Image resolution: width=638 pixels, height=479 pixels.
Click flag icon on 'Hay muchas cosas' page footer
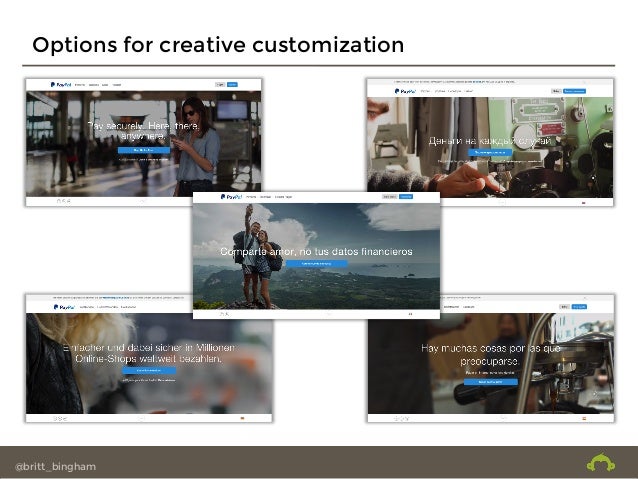tap(584, 418)
